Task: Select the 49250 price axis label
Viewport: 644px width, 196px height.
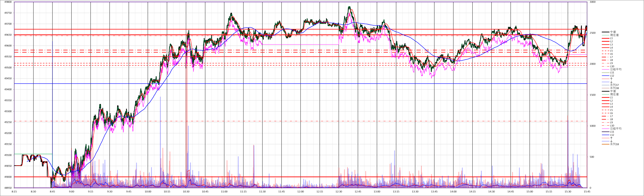Action: click(8, 122)
